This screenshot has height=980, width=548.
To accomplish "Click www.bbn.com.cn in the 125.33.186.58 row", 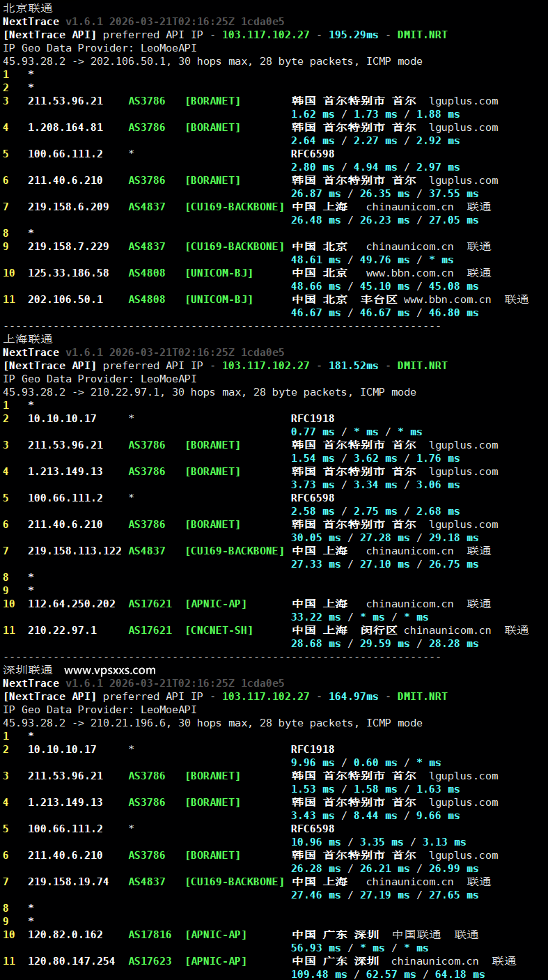I will pyautogui.click(x=410, y=273).
